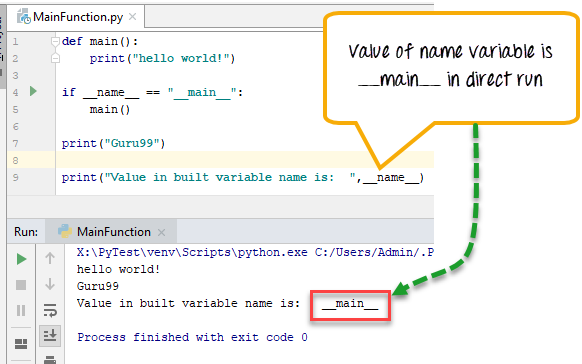Collapse the def main() fold marker on line 1
The width and height of the screenshot is (582, 364).
55,41
